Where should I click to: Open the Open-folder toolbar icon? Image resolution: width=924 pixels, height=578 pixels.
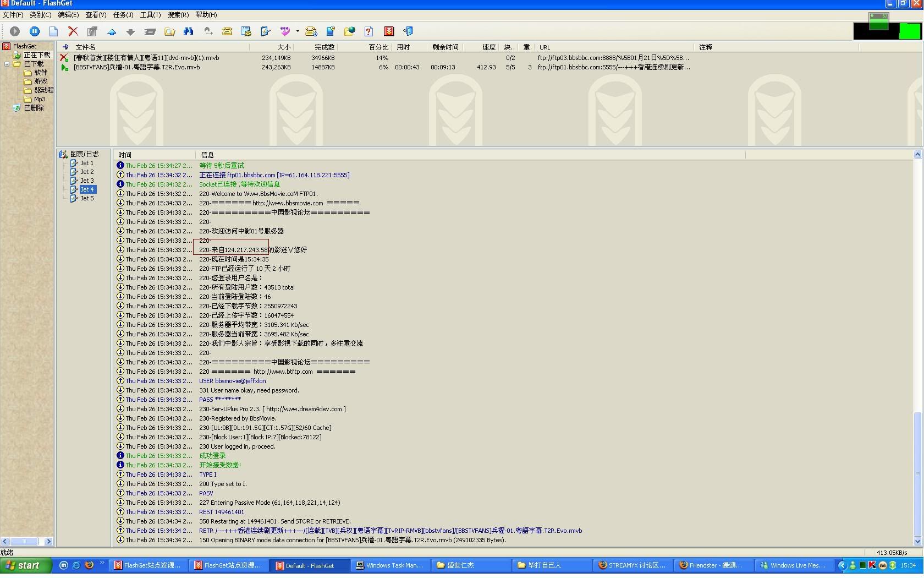click(x=169, y=32)
